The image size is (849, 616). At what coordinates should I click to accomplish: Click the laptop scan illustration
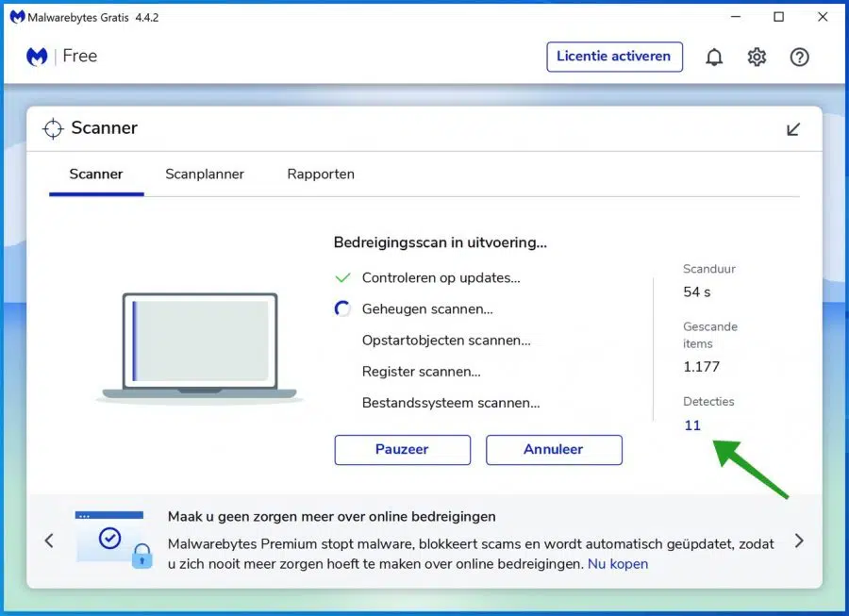(199, 347)
